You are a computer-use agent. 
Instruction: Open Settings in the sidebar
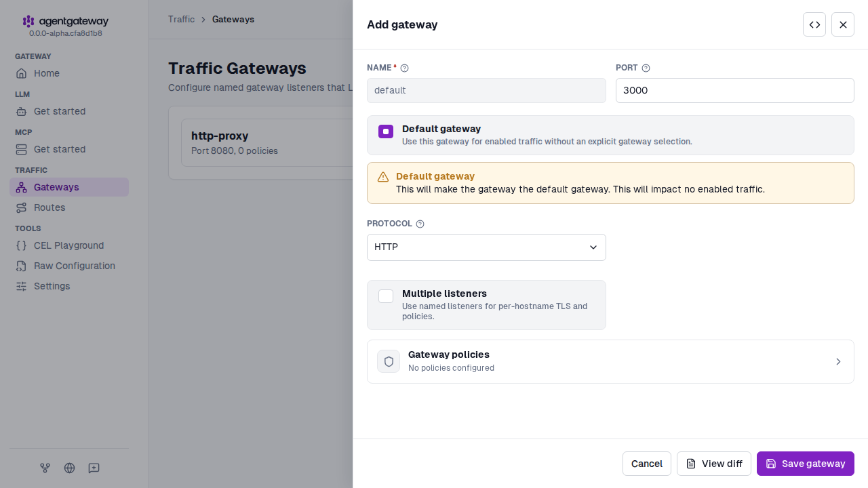[x=69, y=286]
